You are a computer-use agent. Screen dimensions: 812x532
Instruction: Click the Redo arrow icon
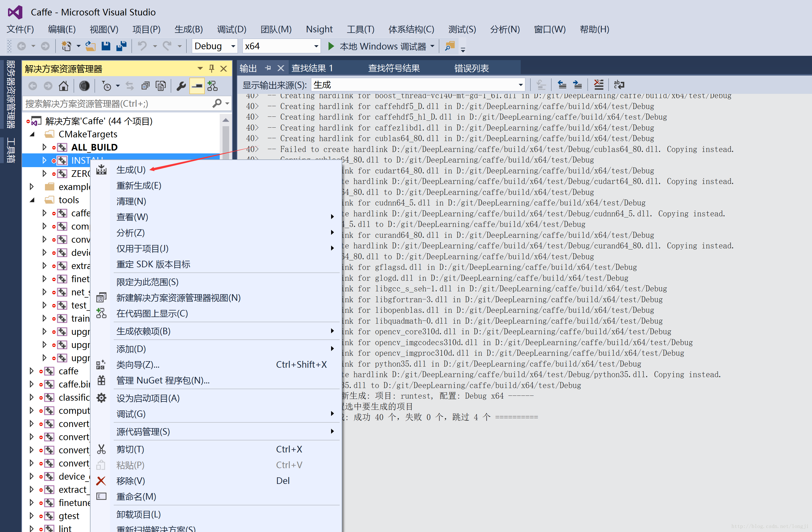click(x=167, y=46)
